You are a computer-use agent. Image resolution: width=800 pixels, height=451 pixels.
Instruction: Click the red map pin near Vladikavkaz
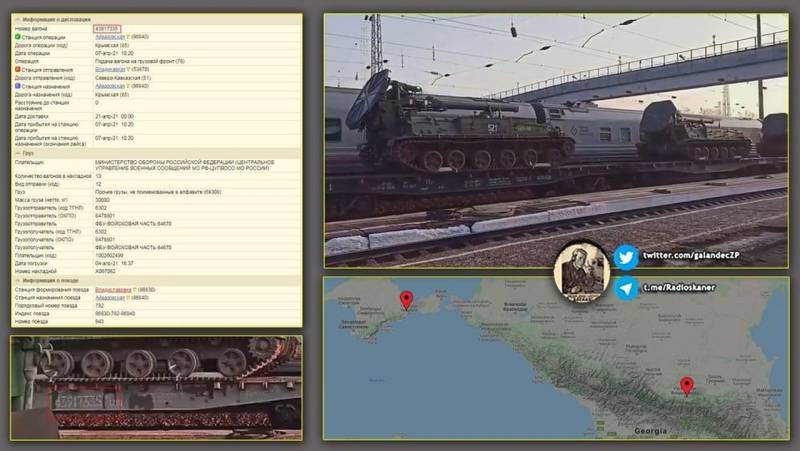coord(687,386)
